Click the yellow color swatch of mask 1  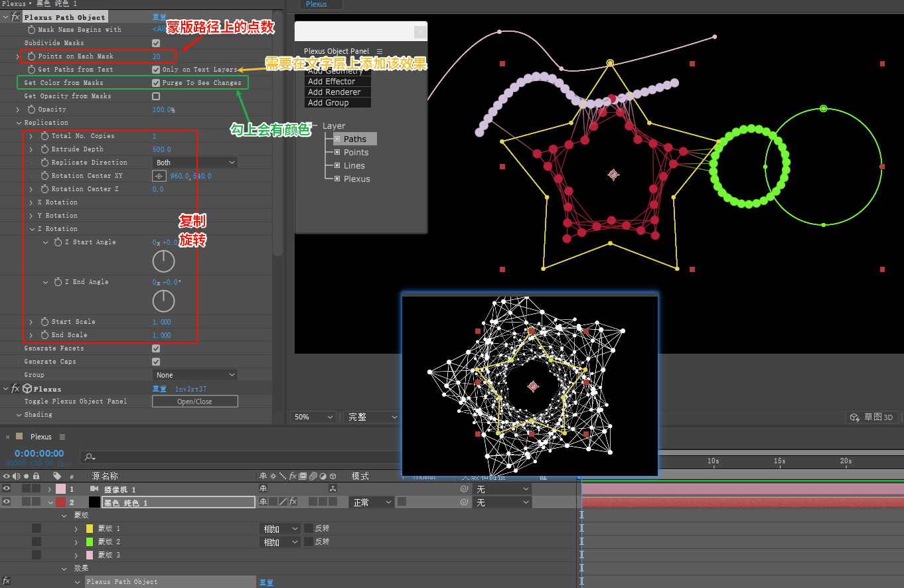(x=90, y=529)
